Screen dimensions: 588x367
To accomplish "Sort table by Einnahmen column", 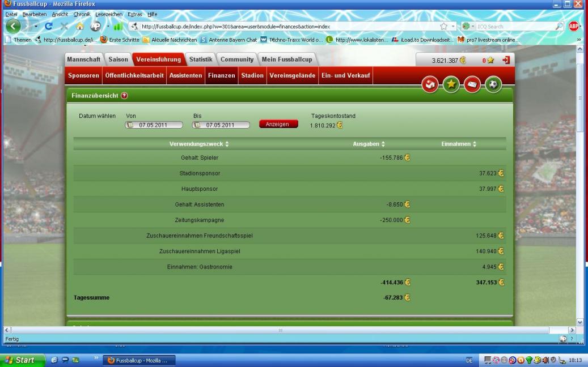I will [x=459, y=144].
